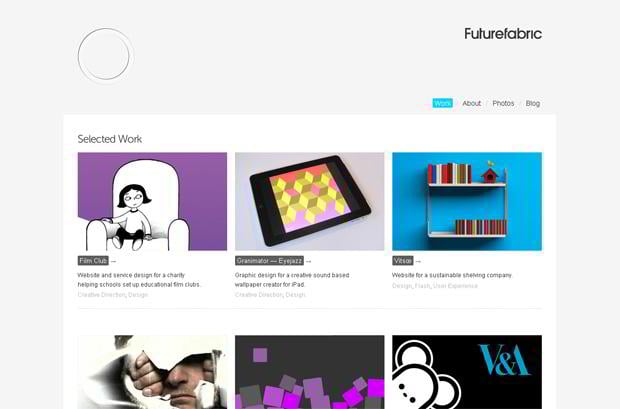Open the purple squares project thumbnail
The height and width of the screenshot is (409, 620).
(309, 372)
